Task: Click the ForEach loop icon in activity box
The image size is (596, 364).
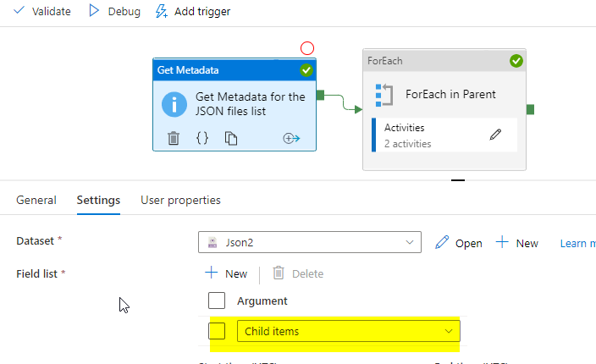Action: click(384, 95)
